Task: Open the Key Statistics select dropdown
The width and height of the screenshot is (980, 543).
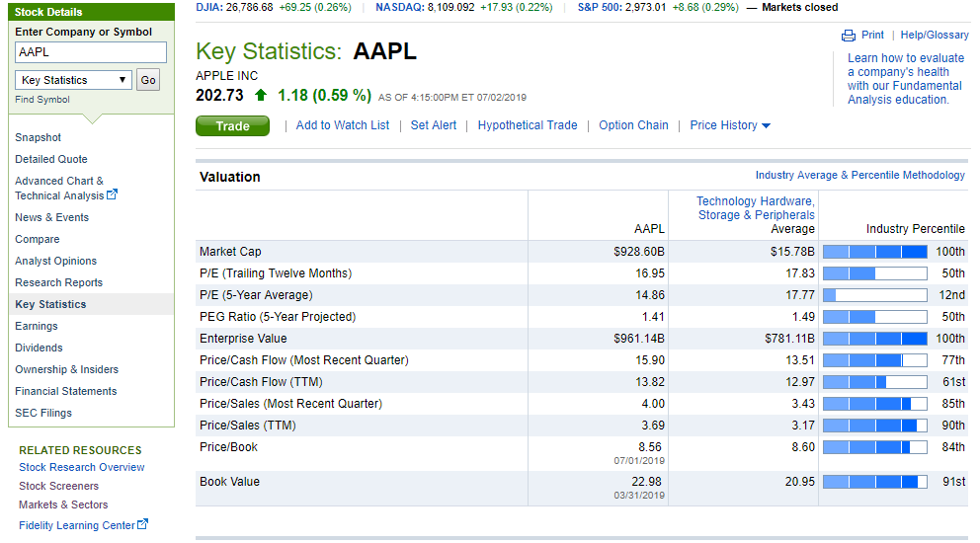Action: 74,80
